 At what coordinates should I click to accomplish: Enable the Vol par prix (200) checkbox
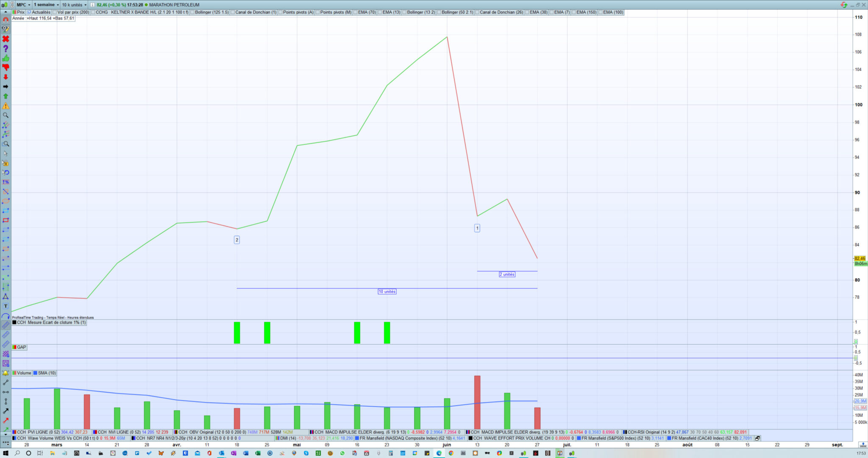(x=55, y=12)
